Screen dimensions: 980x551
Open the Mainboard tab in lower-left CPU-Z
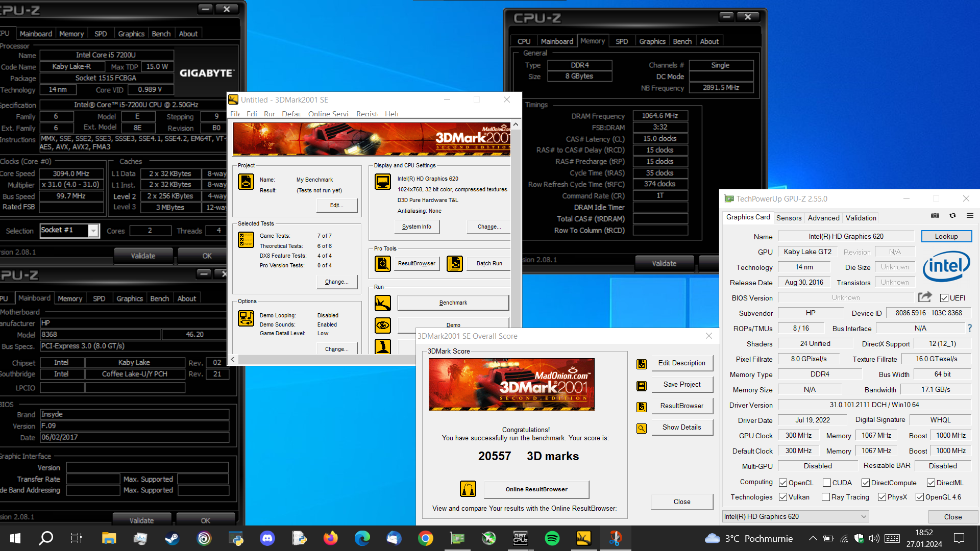point(34,298)
